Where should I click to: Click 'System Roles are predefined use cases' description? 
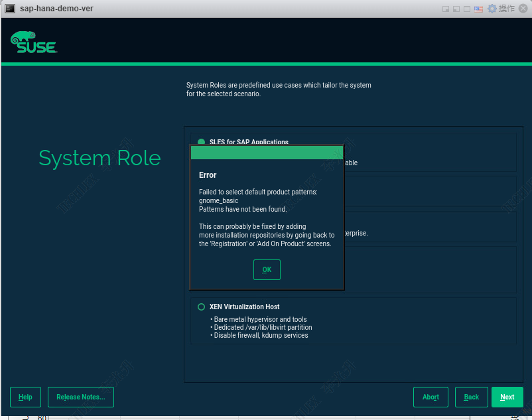pyautogui.click(x=279, y=89)
